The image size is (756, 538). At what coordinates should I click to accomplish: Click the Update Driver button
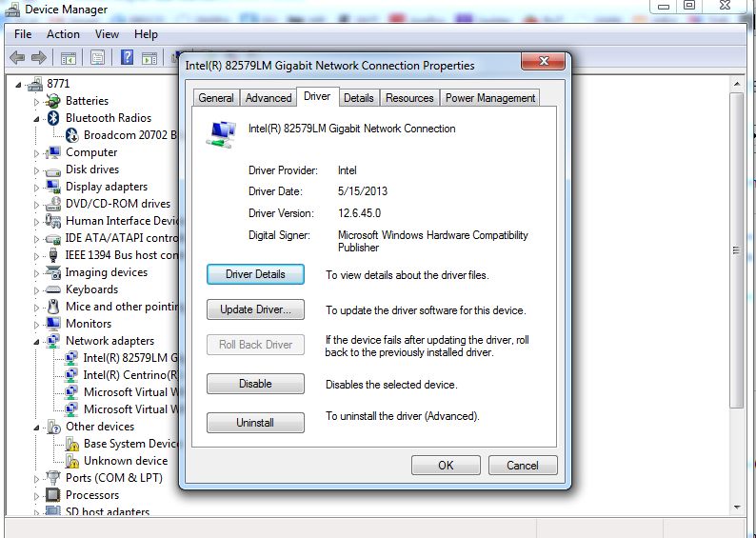(x=255, y=309)
